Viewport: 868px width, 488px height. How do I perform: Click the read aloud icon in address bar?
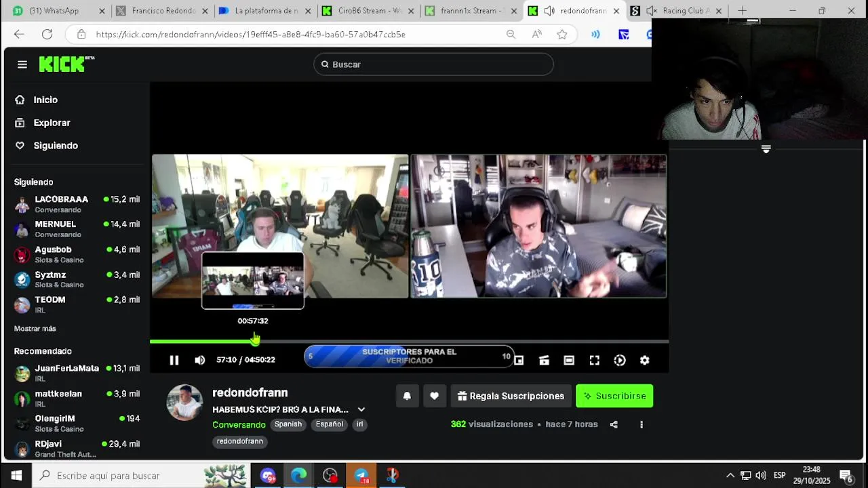click(x=536, y=35)
